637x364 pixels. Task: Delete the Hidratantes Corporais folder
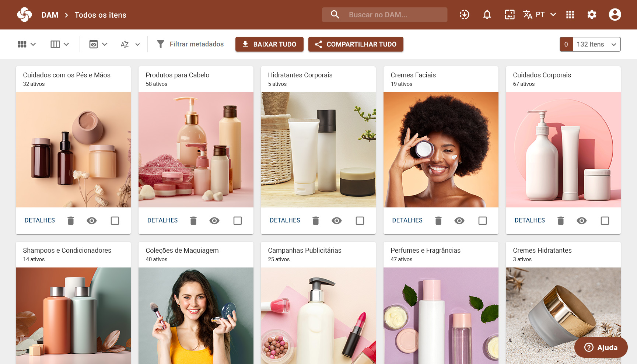(316, 221)
